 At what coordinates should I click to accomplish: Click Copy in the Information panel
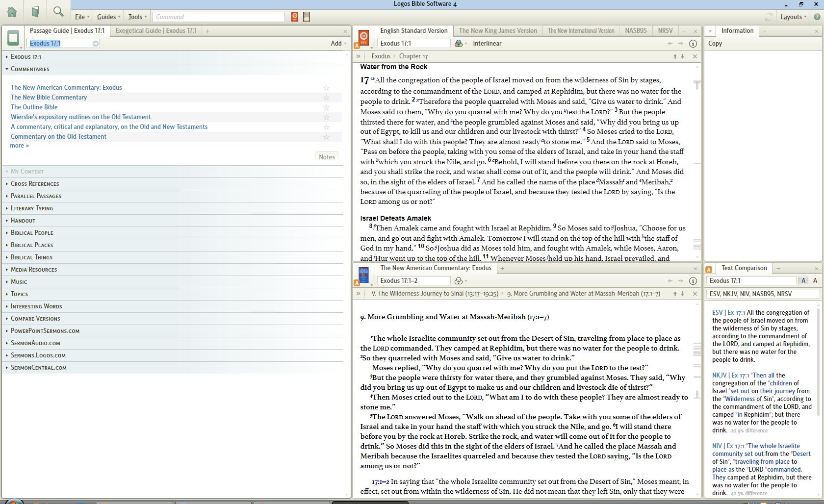click(715, 44)
